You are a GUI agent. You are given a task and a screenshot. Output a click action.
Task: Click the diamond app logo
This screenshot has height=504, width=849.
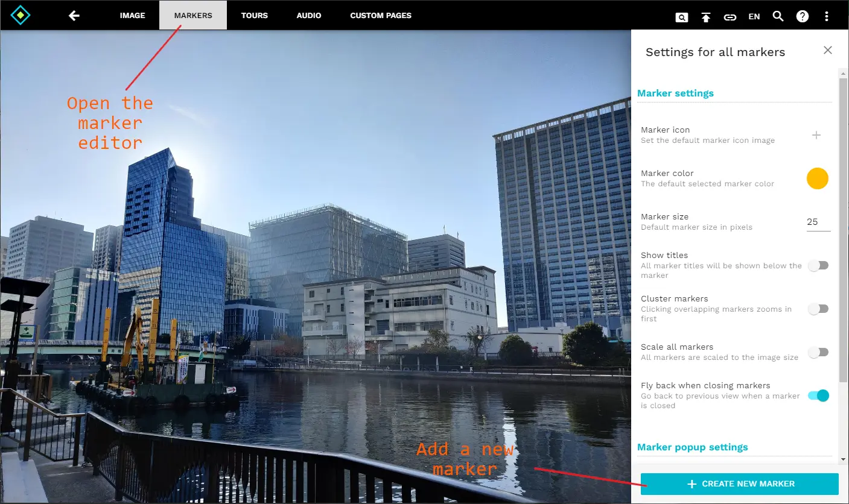click(x=21, y=14)
